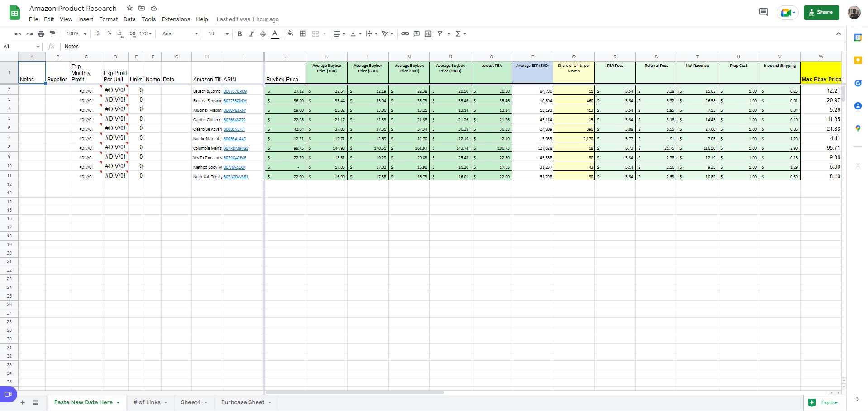Open the File menu
The image size is (868, 411).
point(33,19)
